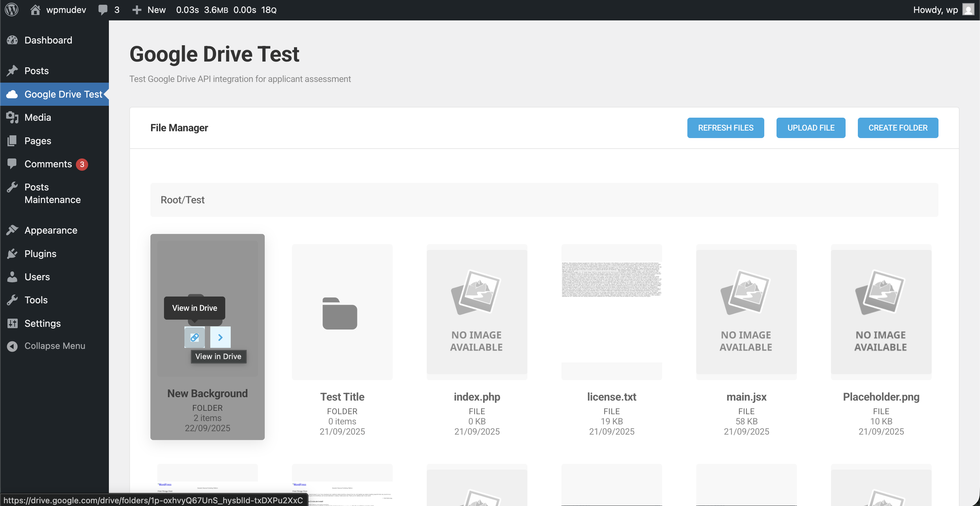Click the home icon beside wpmudev

(x=35, y=10)
